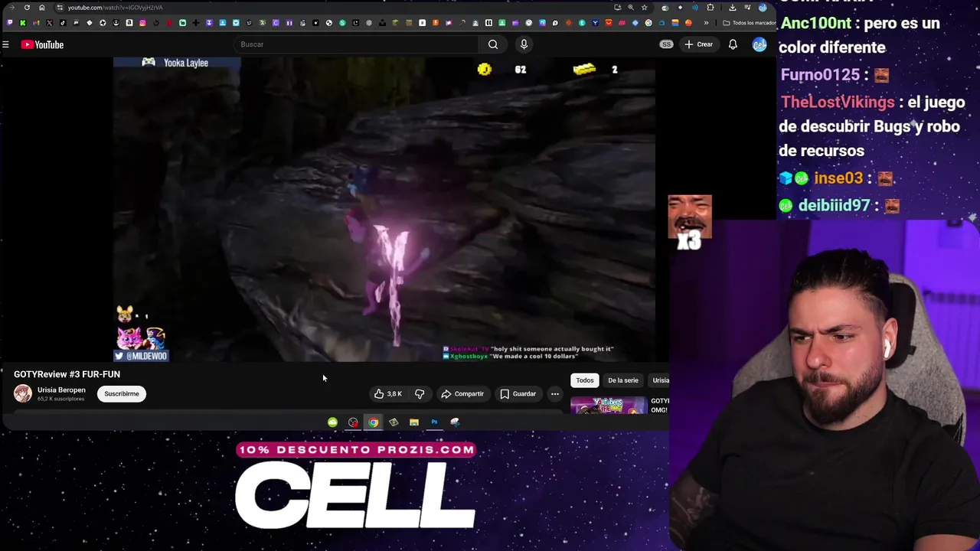The height and width of the screenshot is (551, 980).
Task: Open the YouTube guide hamburger menu
Action: coord(5,44)
